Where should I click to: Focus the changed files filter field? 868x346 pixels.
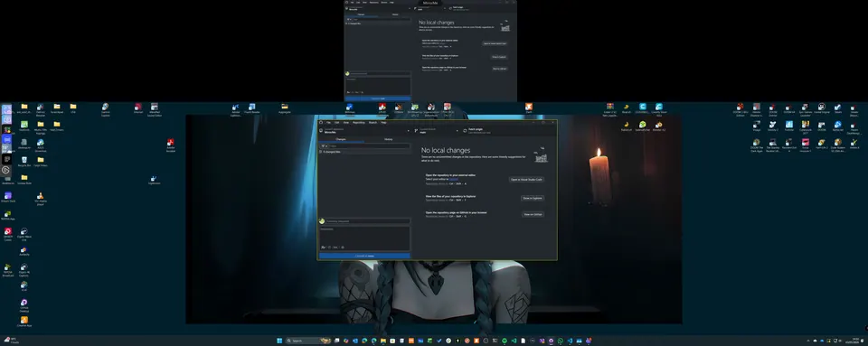click(369, 146)
